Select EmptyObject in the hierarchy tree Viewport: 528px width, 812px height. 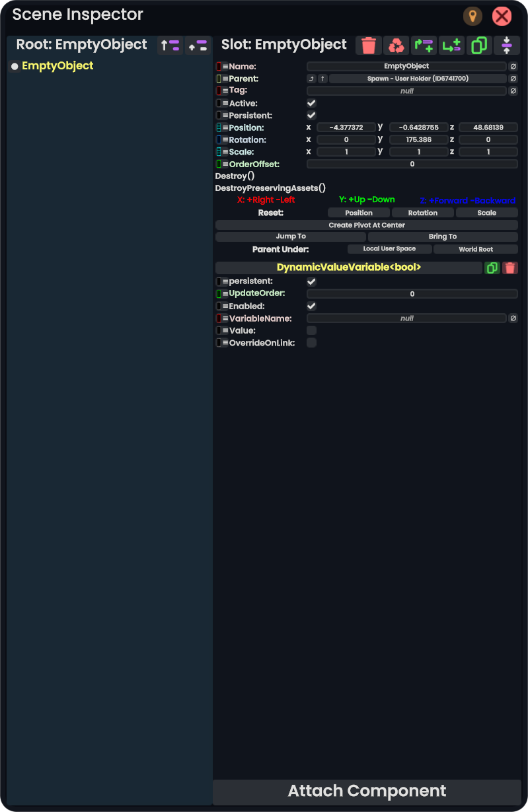click(x=57, y=65)
